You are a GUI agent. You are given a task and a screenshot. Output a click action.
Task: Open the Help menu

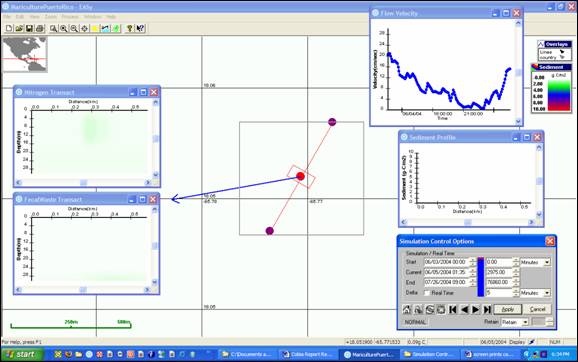coord(111,17)
